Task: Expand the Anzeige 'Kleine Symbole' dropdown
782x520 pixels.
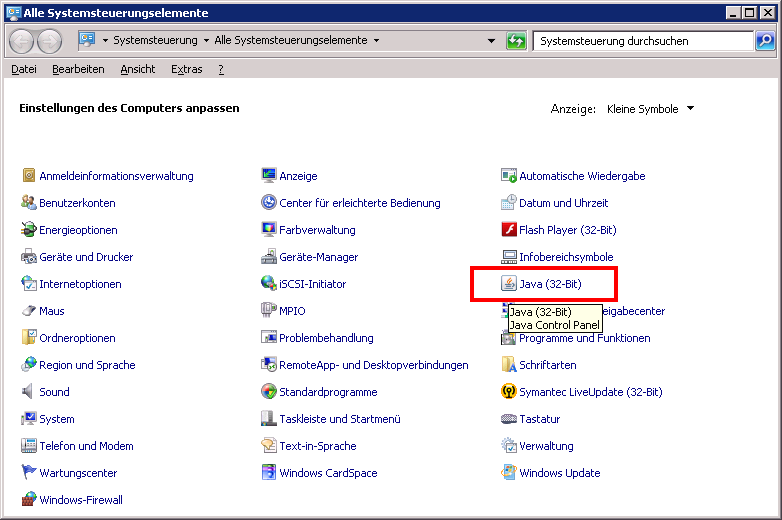Action: click(x=690, y=109)
